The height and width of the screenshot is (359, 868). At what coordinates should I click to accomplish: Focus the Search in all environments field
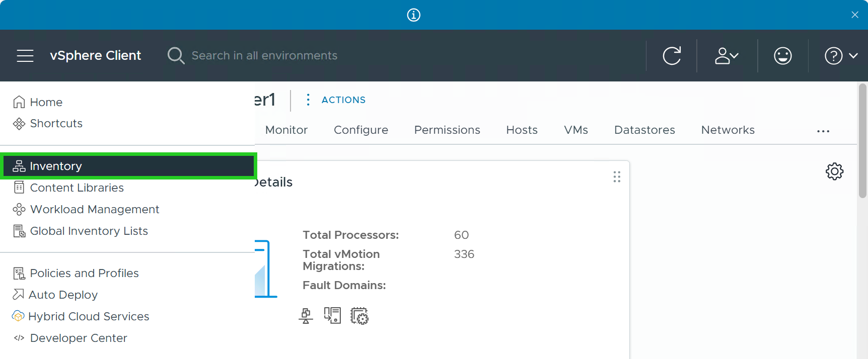[264, 56]
